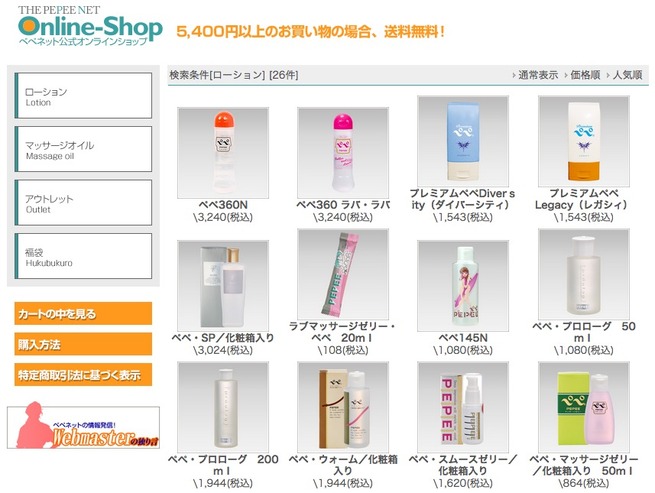The width and height of the screenshot is (655, 493).
Task: Open the ペペ145N bottle image
Action: point(463,286)
